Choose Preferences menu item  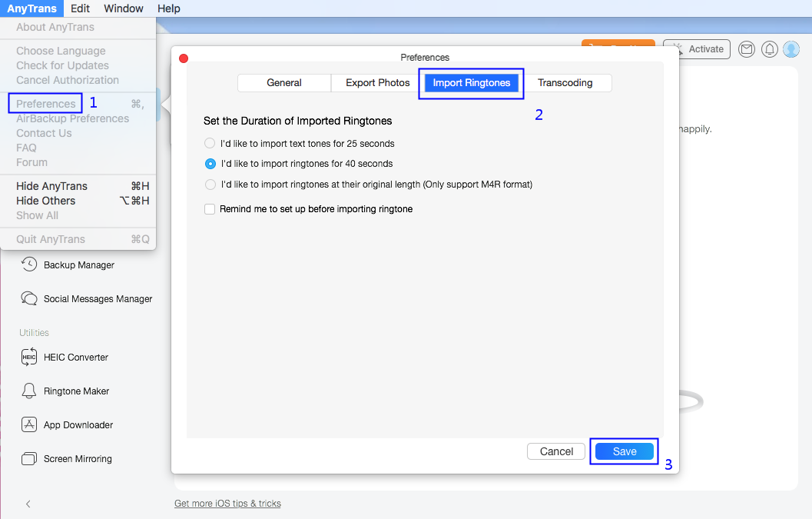pyautogui.click(x=78, y=104)
